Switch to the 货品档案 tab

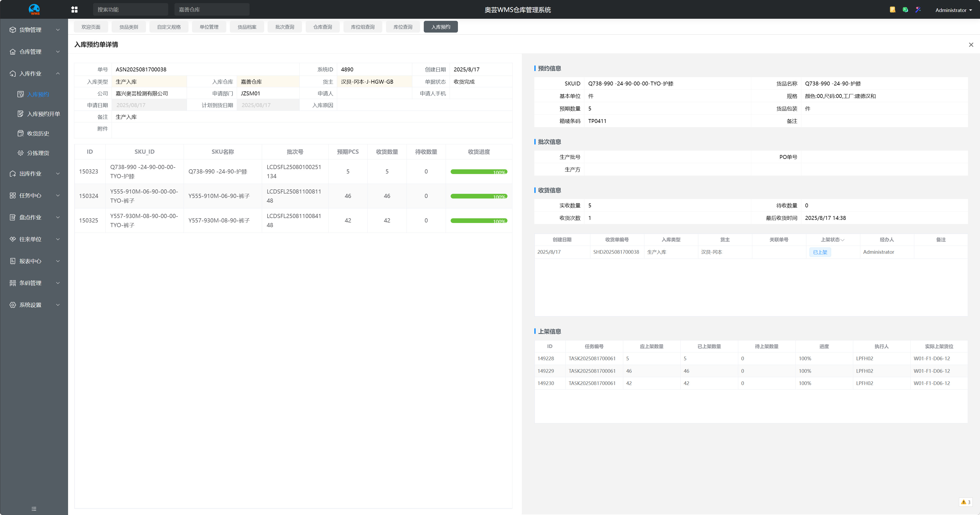tap(247, 27)
